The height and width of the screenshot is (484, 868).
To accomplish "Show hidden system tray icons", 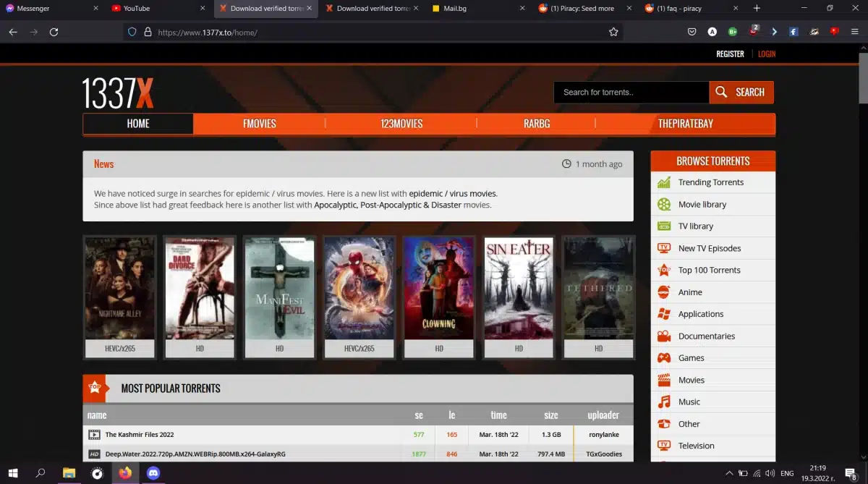I will (728, 473).
